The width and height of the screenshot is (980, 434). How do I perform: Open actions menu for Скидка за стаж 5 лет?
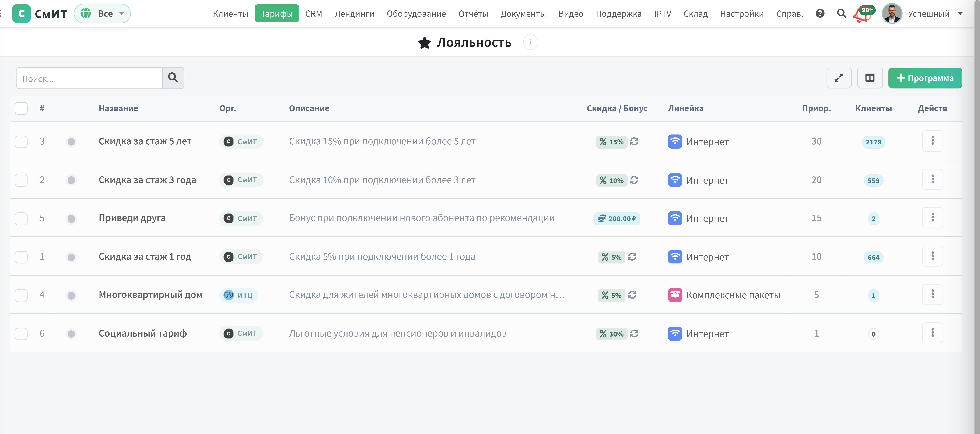tap(932, 141)
